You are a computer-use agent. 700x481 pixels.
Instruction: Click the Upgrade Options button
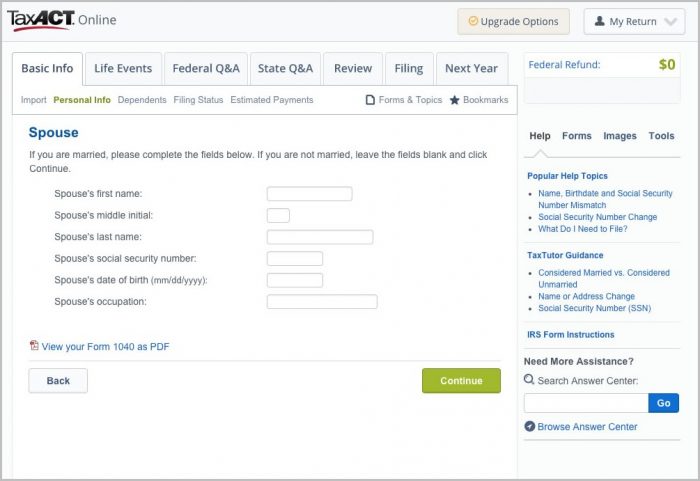pos(513,21)
